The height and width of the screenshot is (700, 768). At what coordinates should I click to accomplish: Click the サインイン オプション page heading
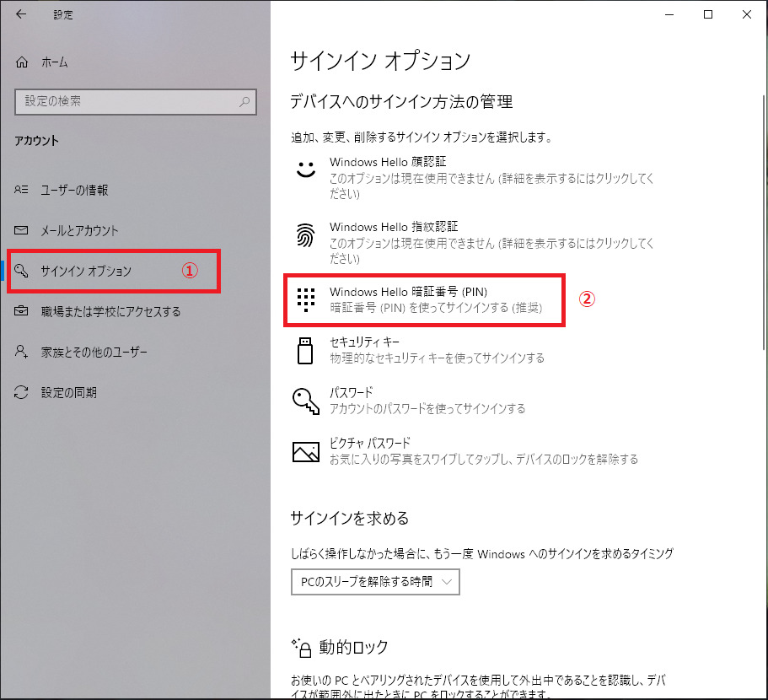point(380,61)
